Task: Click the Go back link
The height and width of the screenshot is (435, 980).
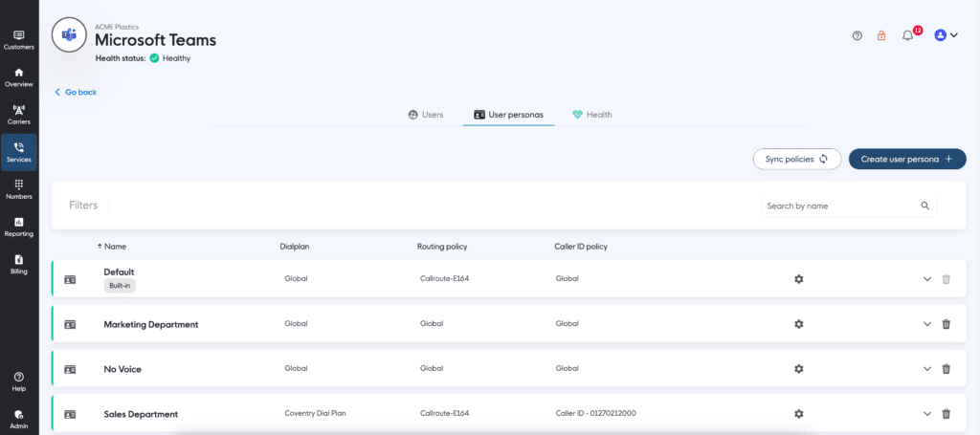Action: [x=76, y=92]
